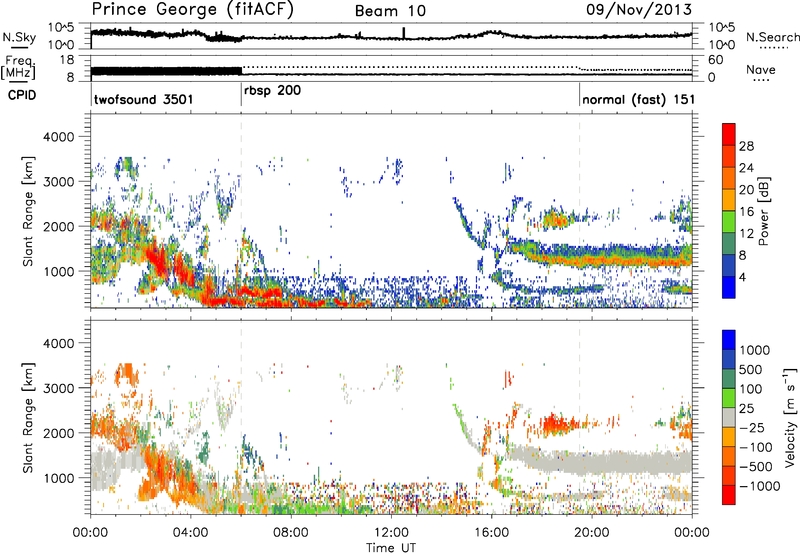The height and width of the screenshot is (554, 800).
Task: Click the 18 tick on frequency axis
Action: [x=67, y=60]
